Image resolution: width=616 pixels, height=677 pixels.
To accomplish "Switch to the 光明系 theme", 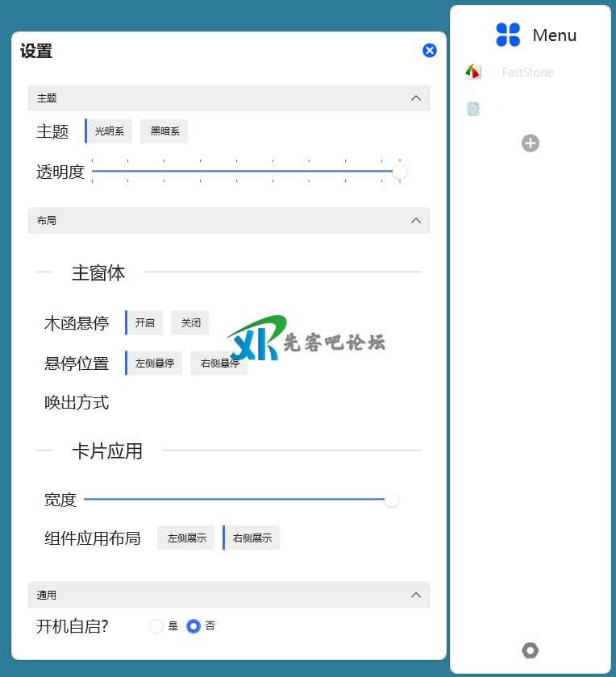I will [110, 131].
